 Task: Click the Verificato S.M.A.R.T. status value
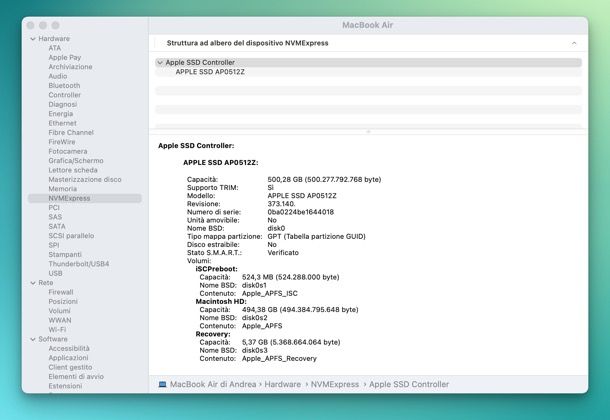pos(283,253)
